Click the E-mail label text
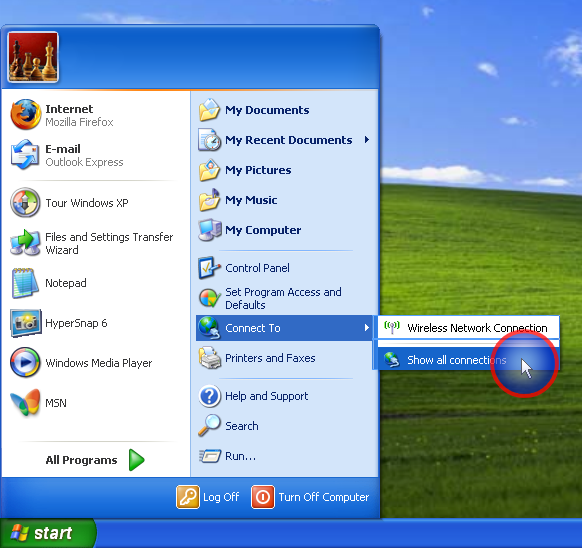Screen dimensions: 582x548 [x=63, y=149]
